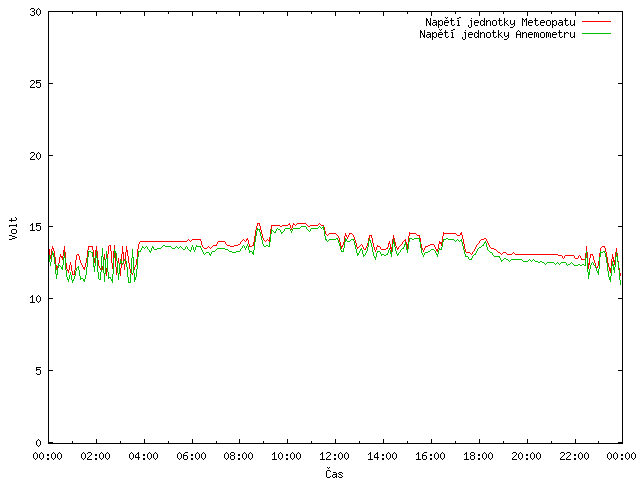Click the 16:00 time tick label
The height and width of the screenshot is (480, 640).
(x=430, y=456)
